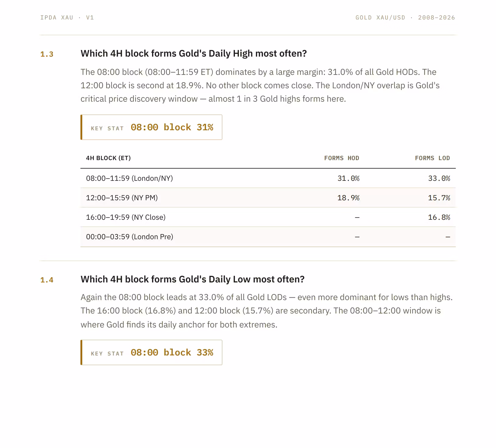
Task: Click the 18.9% HOD value cell
Action: pos(348,198)
